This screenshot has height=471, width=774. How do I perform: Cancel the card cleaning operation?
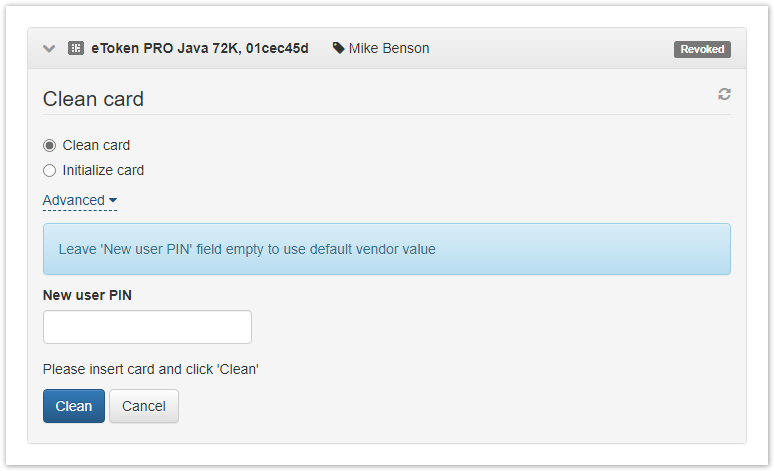click(144, 406)
